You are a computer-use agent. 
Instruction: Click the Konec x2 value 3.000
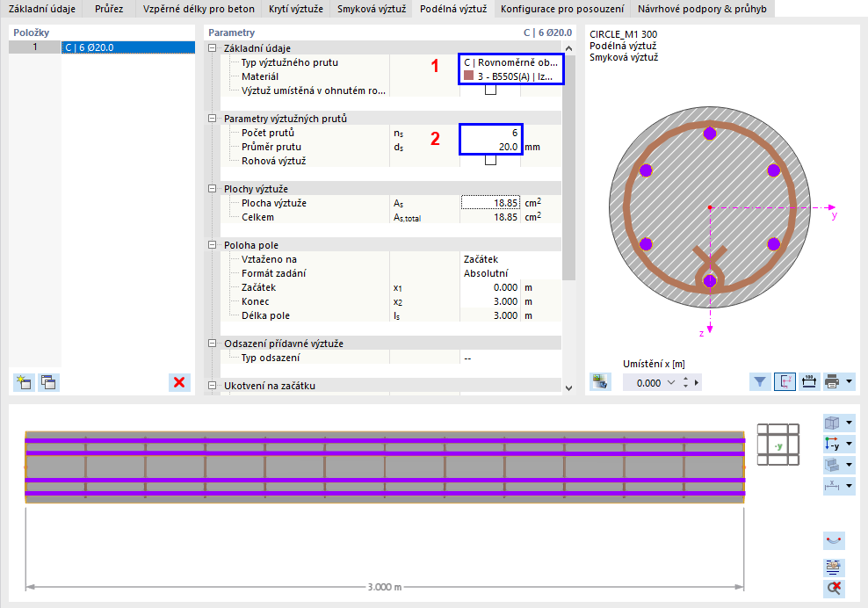pyautogui.click(x=490, y=301)
